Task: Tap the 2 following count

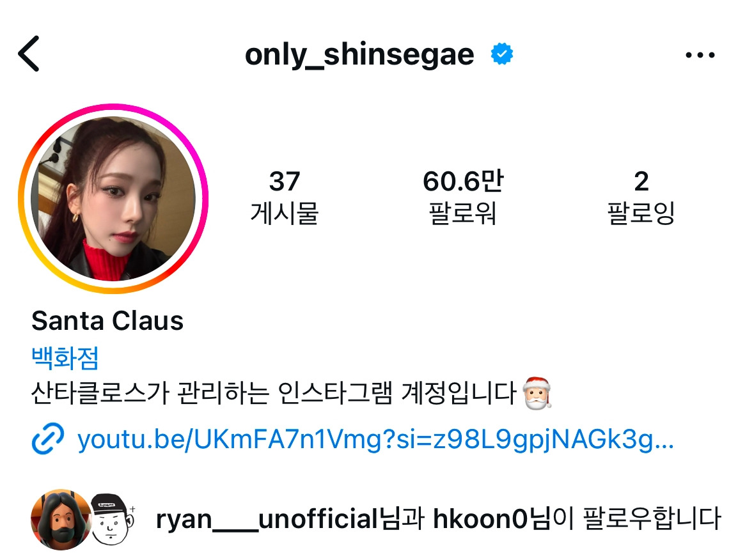Action: (x=641, y=181)
